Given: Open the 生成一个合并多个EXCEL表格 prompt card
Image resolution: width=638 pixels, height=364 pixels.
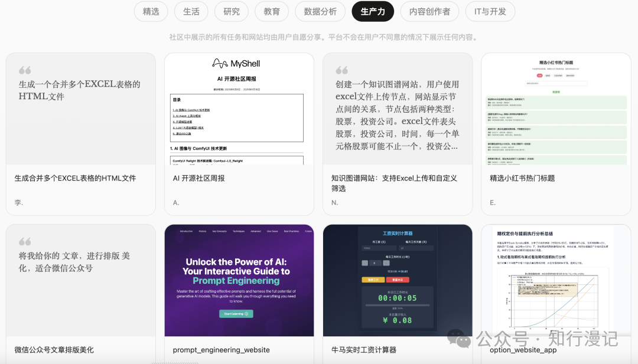Looking at the screenshot, I should pyautogui.click(x=81, y=109).
